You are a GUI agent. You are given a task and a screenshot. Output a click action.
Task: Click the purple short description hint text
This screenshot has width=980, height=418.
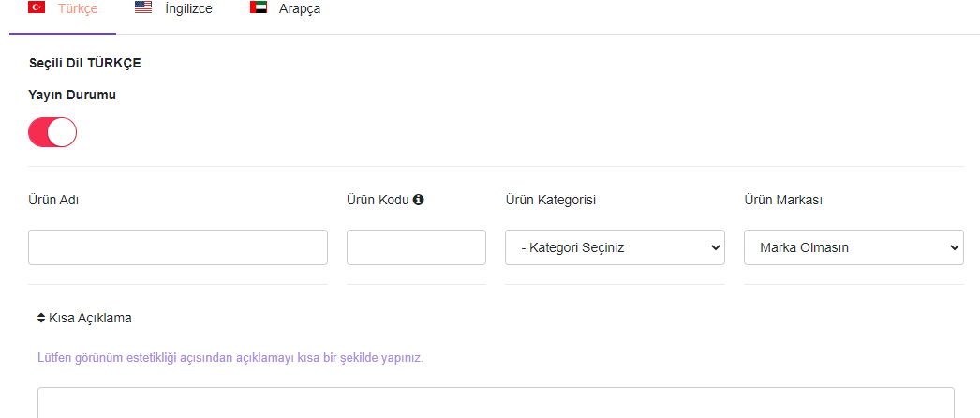(230, 359)
